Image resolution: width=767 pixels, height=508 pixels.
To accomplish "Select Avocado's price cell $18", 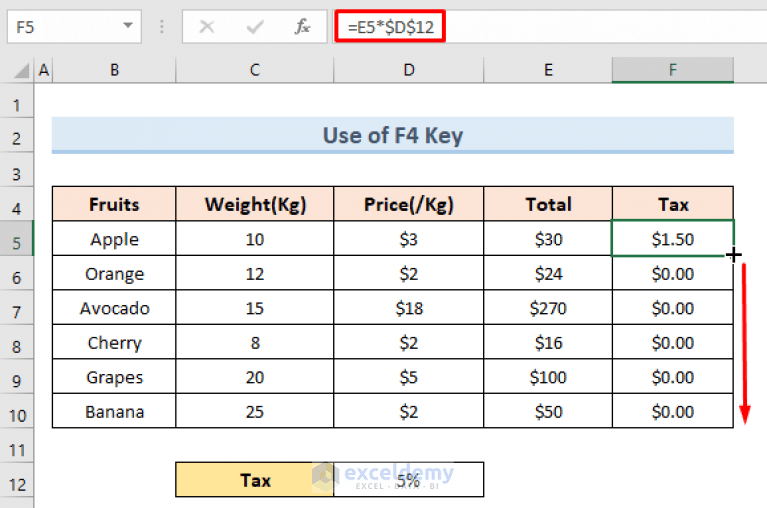I will (x=408, y=308).
